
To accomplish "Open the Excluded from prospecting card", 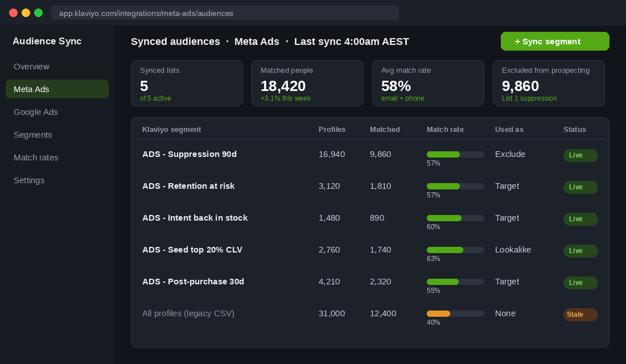I will 549,84.
